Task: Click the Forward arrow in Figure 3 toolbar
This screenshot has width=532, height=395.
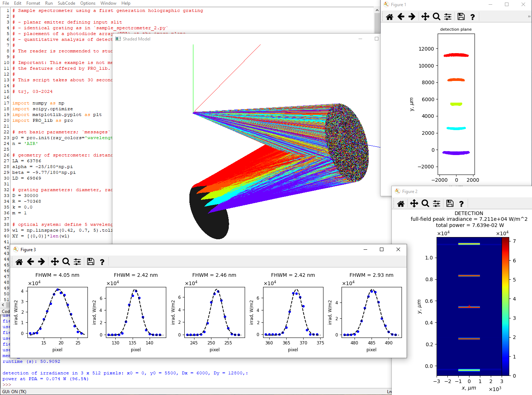Action: coord(42,262)
